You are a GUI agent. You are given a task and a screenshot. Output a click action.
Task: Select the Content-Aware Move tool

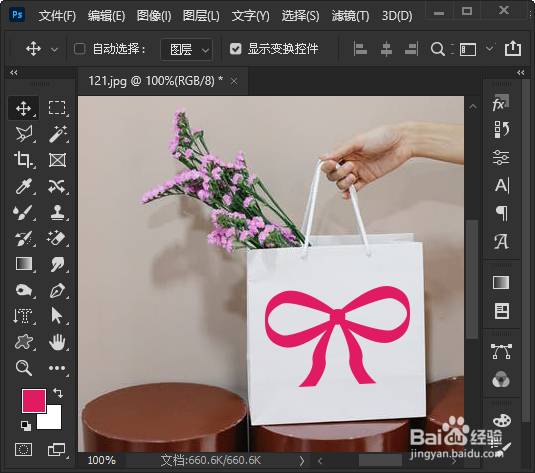pyautogui.click(x=57, y=186)
